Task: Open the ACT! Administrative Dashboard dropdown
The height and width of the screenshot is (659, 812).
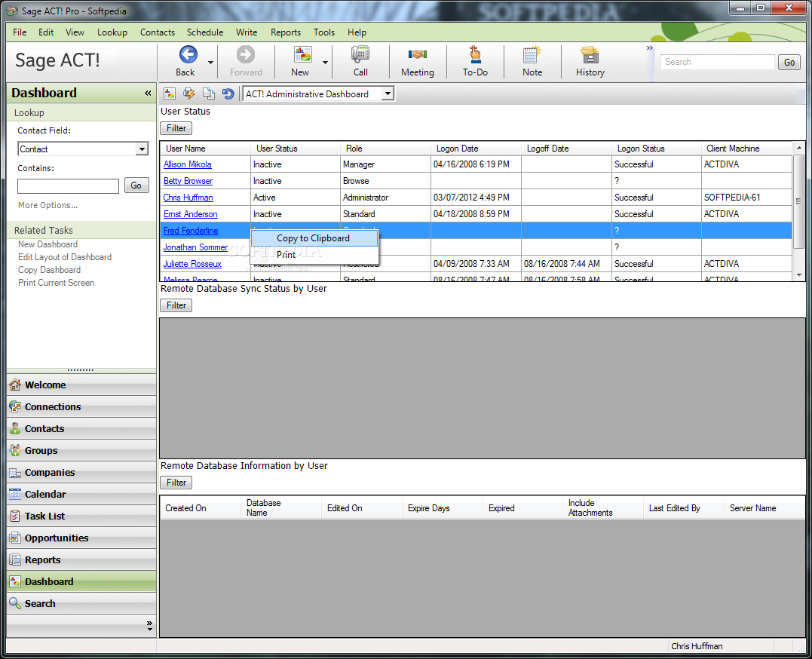Action: point(388,93)
